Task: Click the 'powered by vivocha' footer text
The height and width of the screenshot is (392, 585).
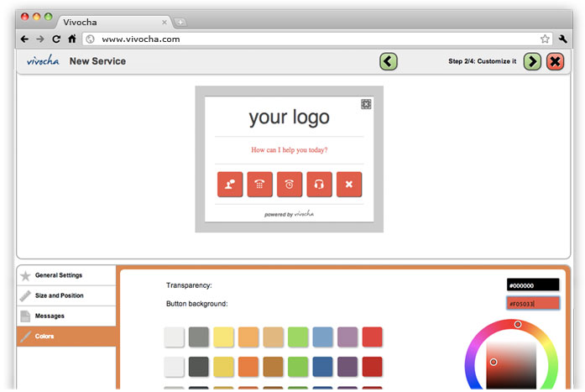Action: coord(289,214)
